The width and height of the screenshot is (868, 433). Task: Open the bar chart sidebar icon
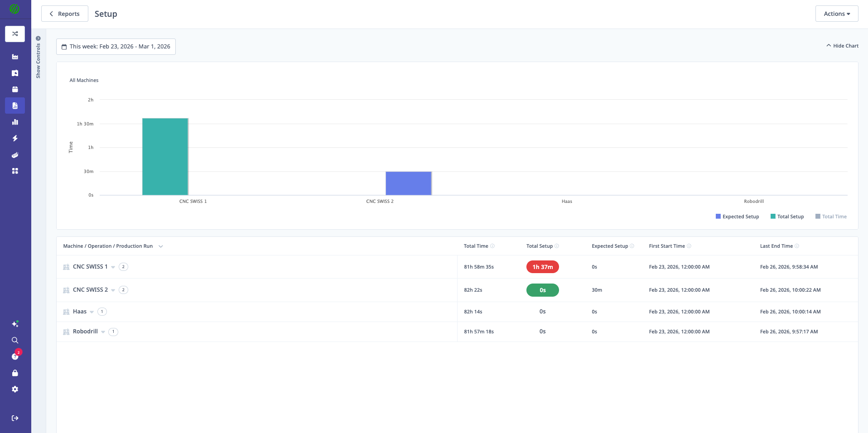[x=15, y=122]
